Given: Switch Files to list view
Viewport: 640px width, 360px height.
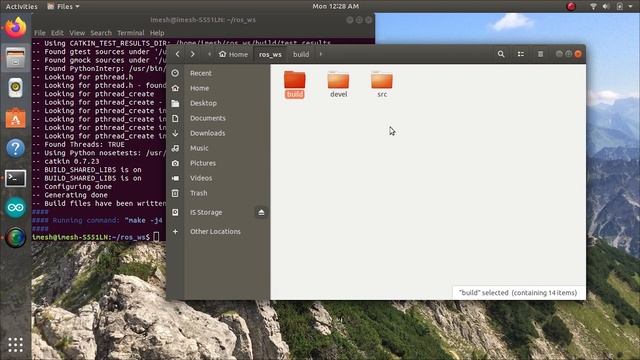Looking at the screenshot, I should [521, 54].
